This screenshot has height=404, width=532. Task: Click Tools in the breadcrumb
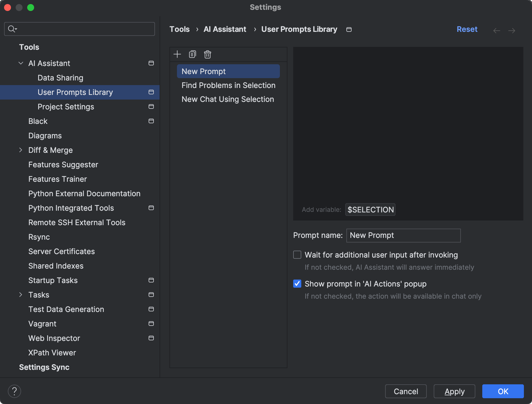pos(180,29)
